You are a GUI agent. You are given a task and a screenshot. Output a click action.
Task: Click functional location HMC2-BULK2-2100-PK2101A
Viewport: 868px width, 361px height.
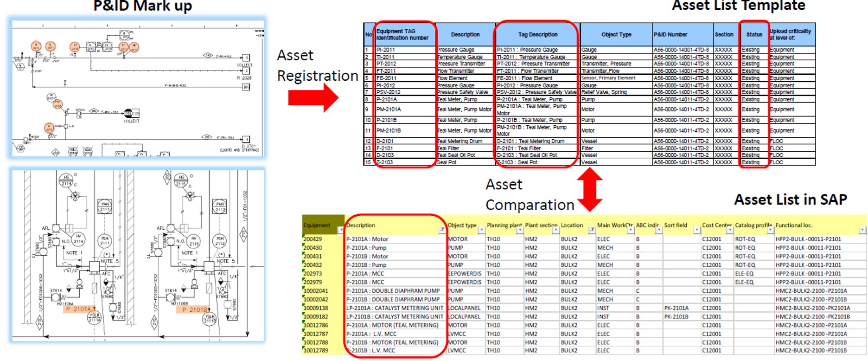pos(820,308)
